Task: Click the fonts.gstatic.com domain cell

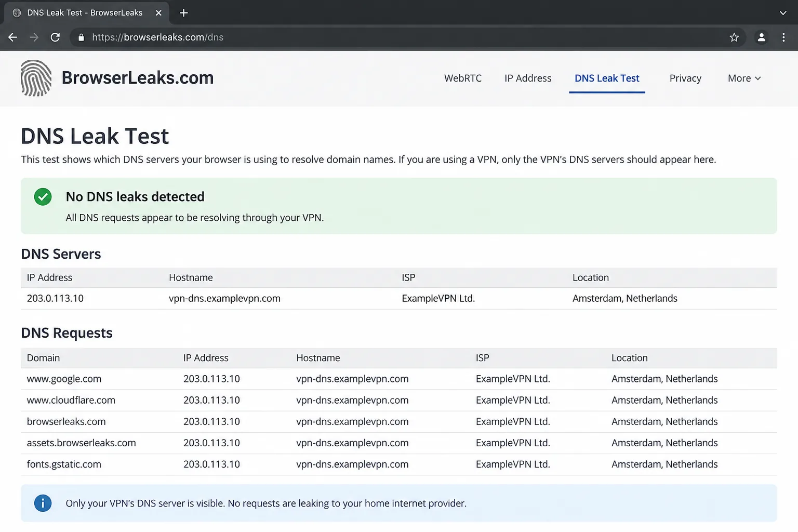Action: [x=64, y=464]
